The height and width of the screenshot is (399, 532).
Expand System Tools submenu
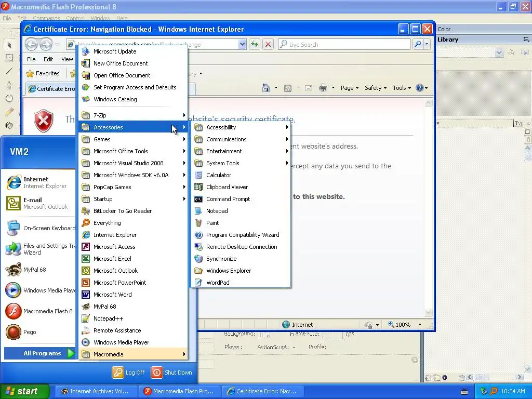[x=241, y=163]
